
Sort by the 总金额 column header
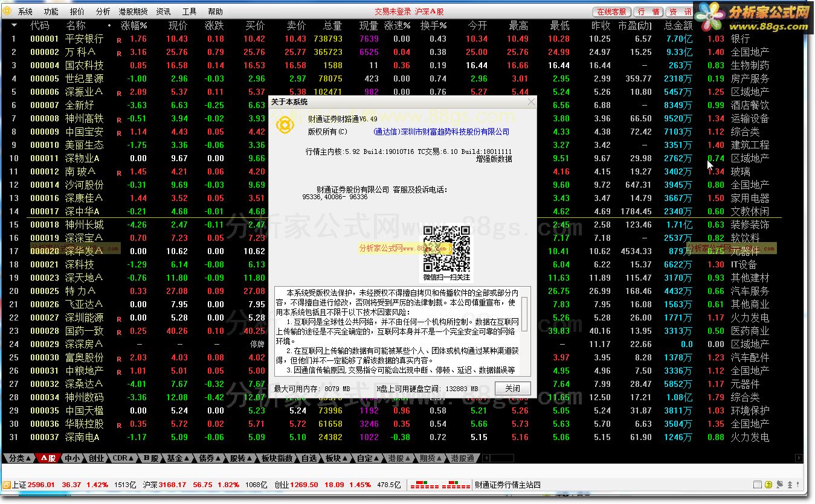coord(678,26)
